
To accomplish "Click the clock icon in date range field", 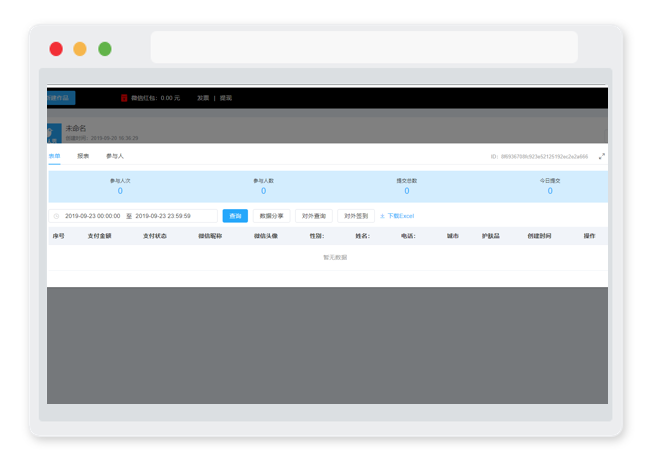I will point(56,216).
